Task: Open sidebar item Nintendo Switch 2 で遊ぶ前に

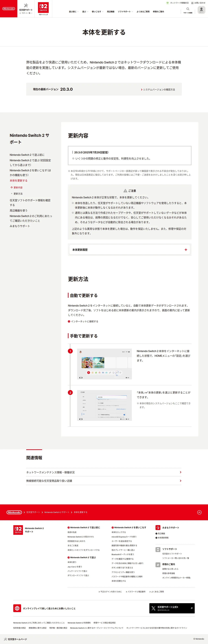Action: point(27,155)
